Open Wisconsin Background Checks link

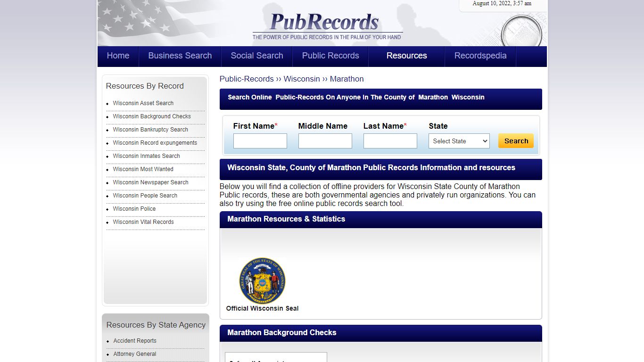(152, 116)
